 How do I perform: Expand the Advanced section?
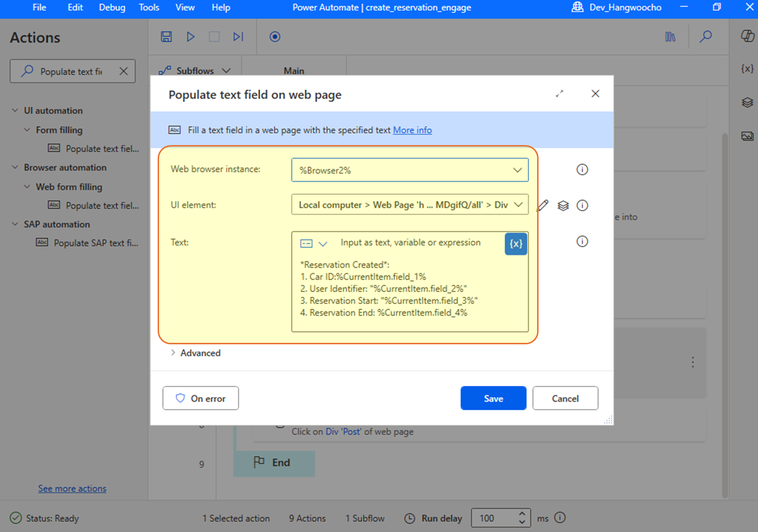(x=195, y=353)
